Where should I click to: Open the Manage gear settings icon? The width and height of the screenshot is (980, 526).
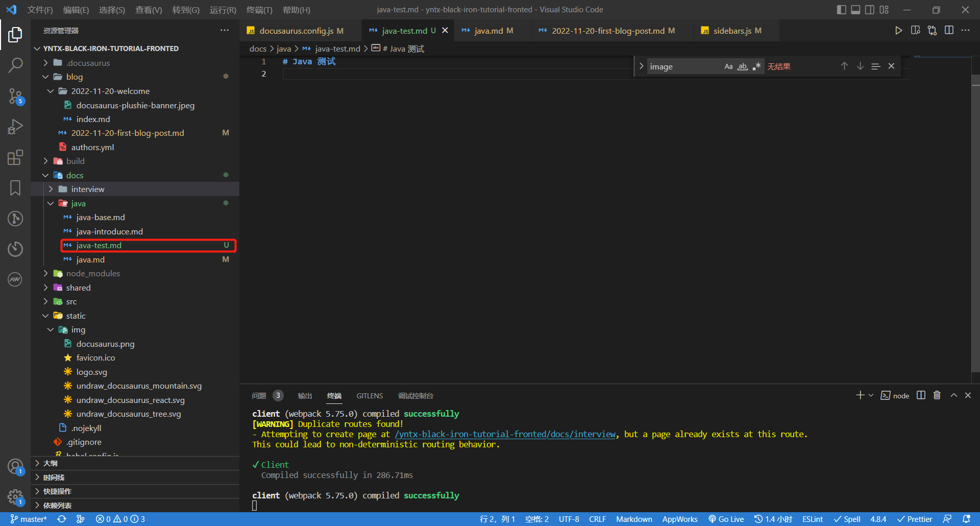(x=15, y=497)
